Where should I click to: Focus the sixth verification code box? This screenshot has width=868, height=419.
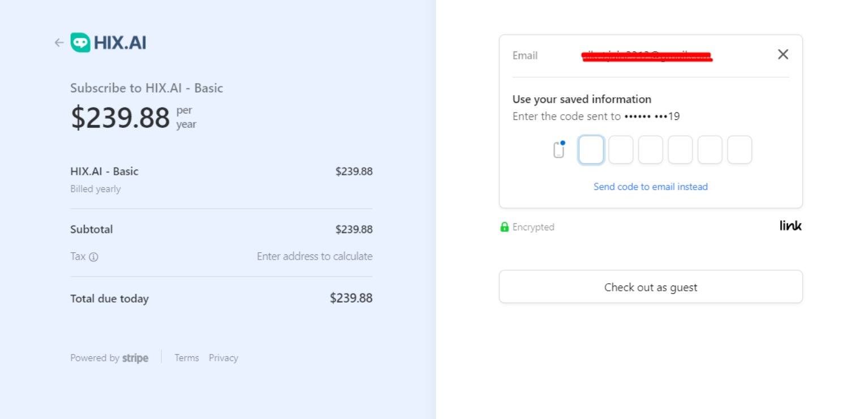pos(740,150)
